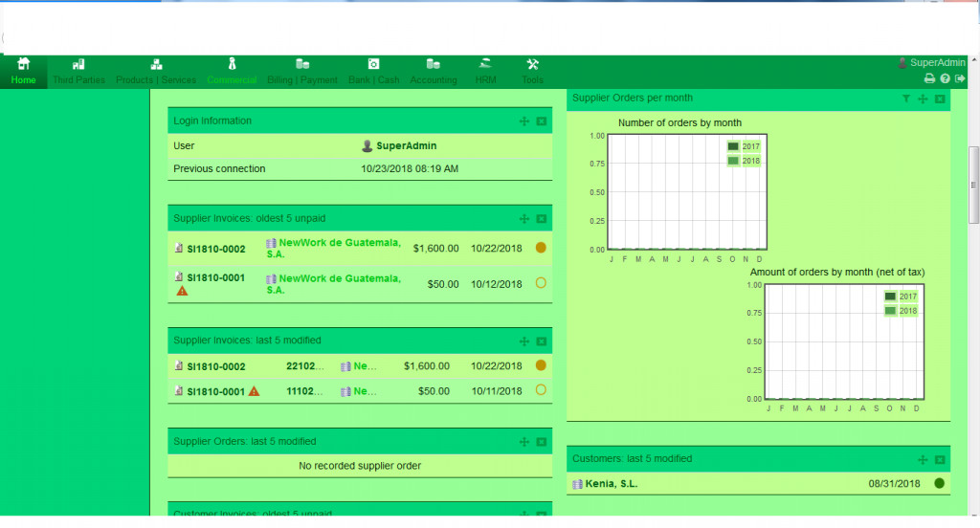Click the warning icon beside SI1810-0001 unpaid invoice
Screen dimensions: 980x528
182,291
